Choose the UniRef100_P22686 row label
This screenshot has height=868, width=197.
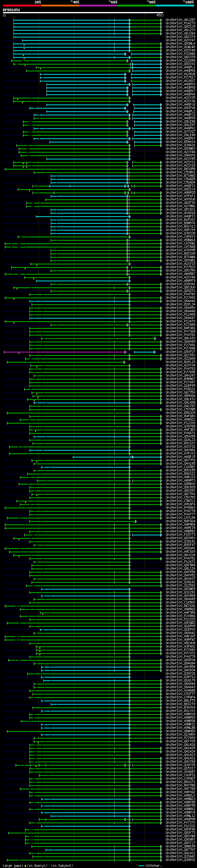tap(180, 54)
